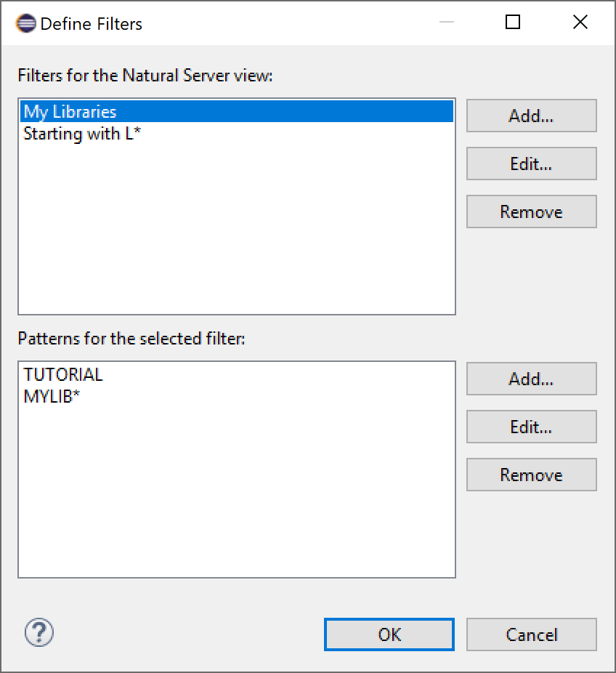This screenshot has width=616, height=673.
Task: Minimize the Define Filters window
Action: pyautogui.click(x=446, y=23)
